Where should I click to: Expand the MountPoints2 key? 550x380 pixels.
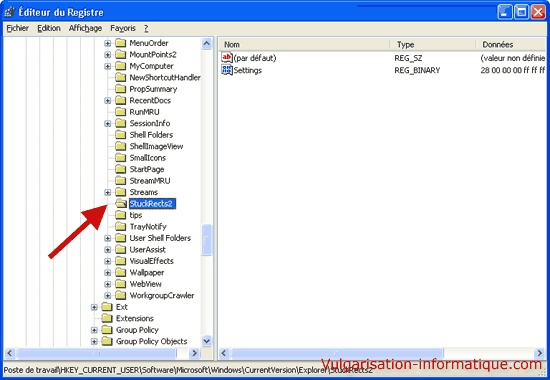pos(108,55)
